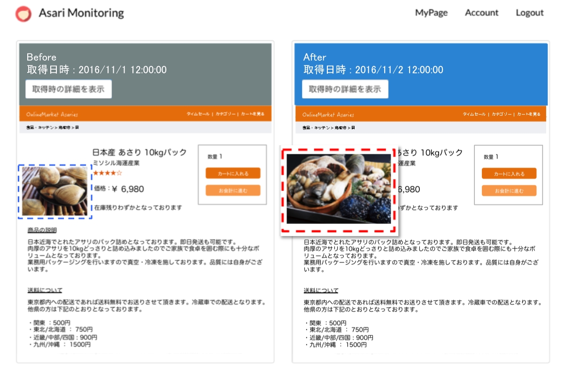This screenshot has width=588, height=378.
Task: Click the OnlineMarket Asaries header in After panel
Action: [x=328, y=114]
